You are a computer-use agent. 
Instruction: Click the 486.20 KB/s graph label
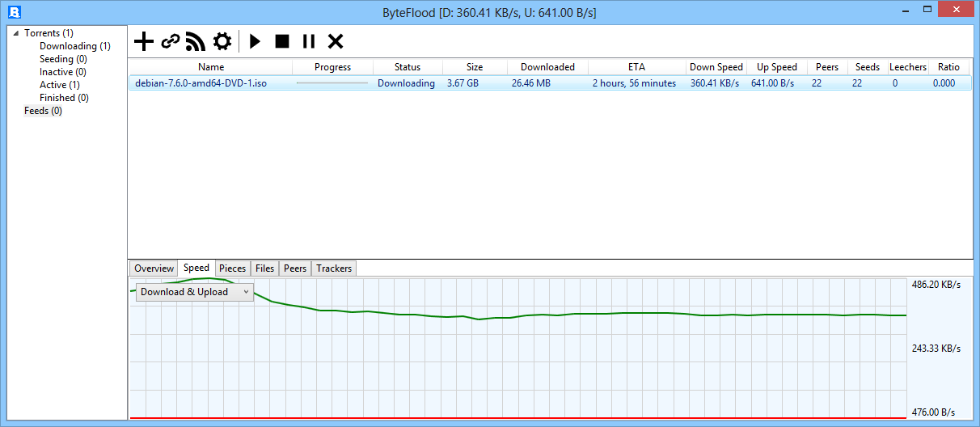point(936,285)
